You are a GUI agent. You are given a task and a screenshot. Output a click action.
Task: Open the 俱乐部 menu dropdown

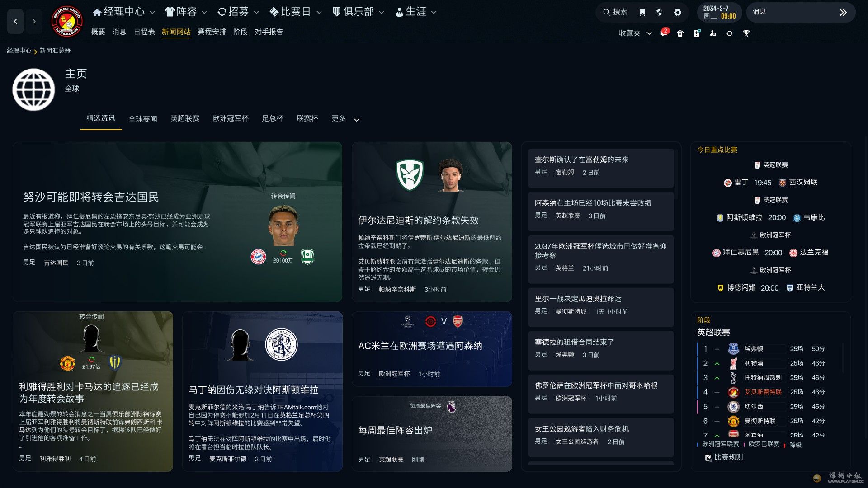(x=359, y=12)
